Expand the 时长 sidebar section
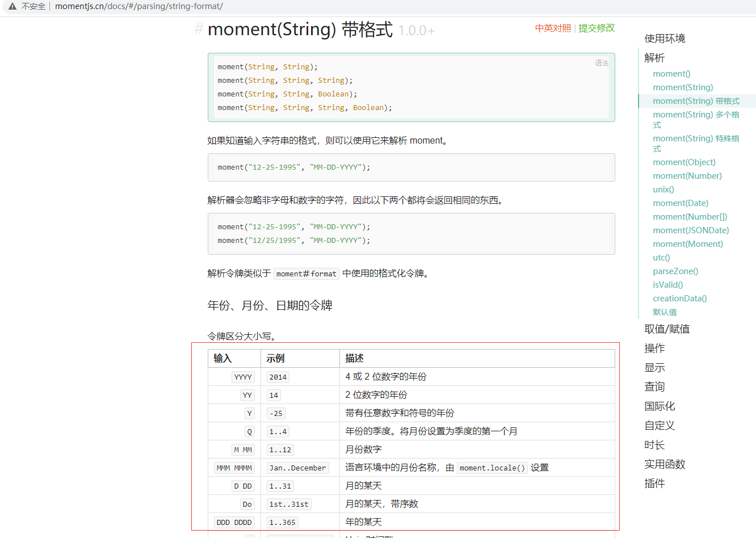Screen dimensions: 756x538 pos(654,445)
